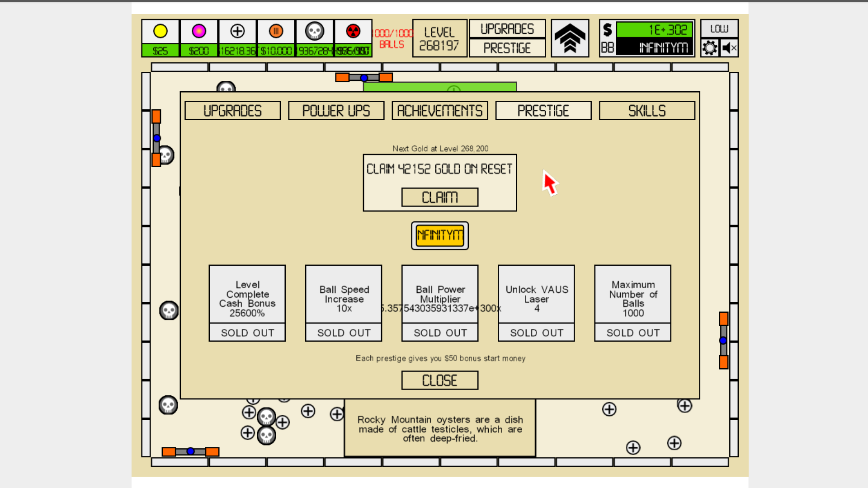Switch to the Skills tab

[646, 110]
